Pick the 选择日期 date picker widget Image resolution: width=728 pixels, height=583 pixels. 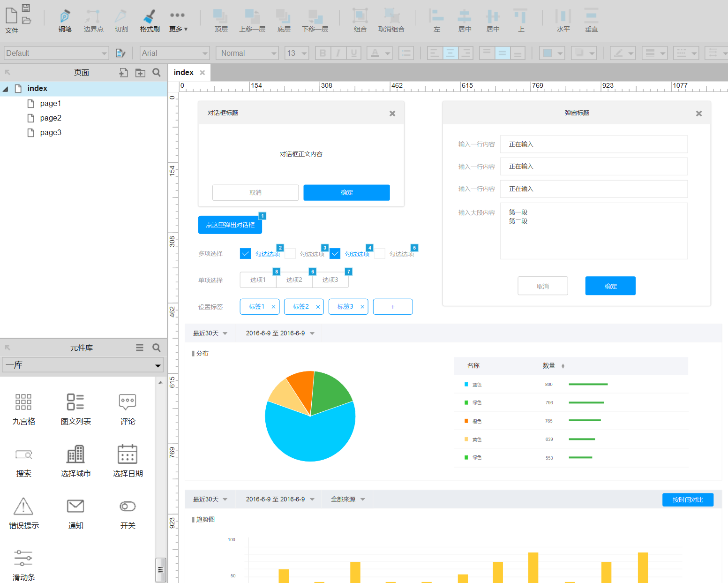(x=128, y=461)
